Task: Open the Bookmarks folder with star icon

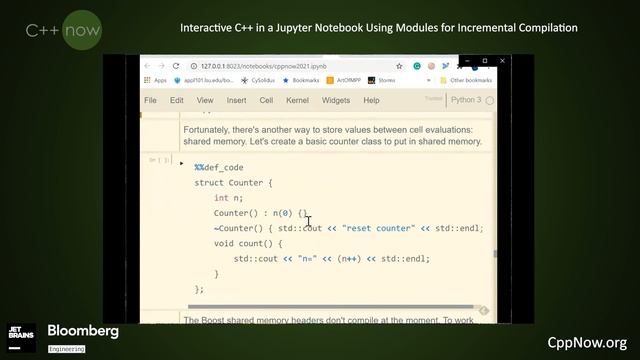Action: 301,80
